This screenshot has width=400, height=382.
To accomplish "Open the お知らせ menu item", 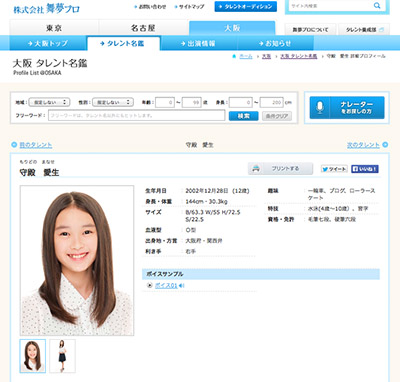I will point(275,43).
